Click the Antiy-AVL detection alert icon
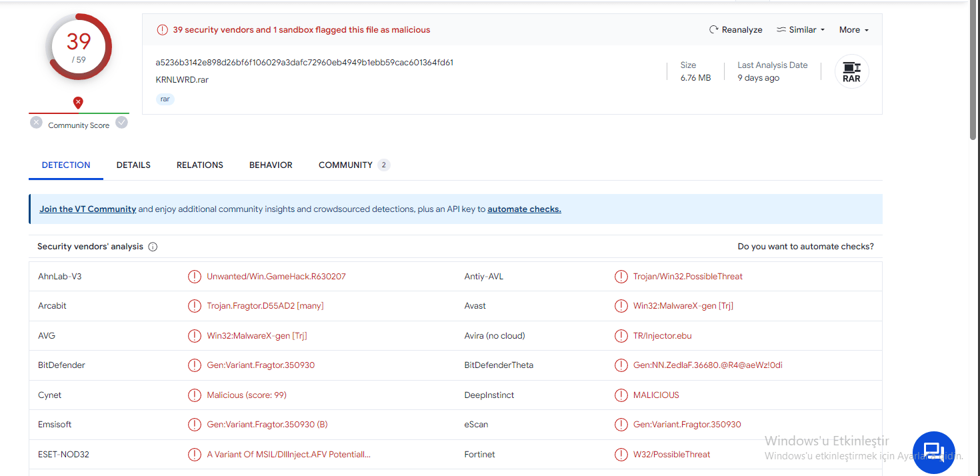The height and width of the screenshot is (476, 980). click(x=621, y=277)
